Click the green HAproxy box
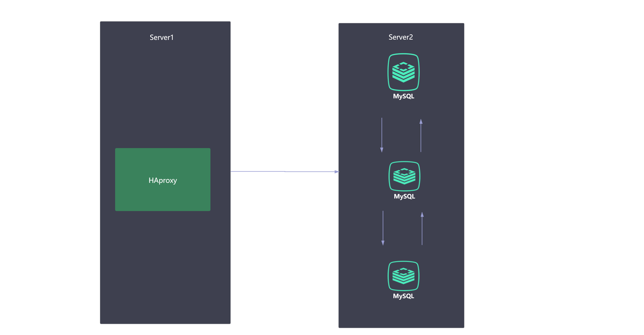The image size is (644, 335). coord(163,180)
